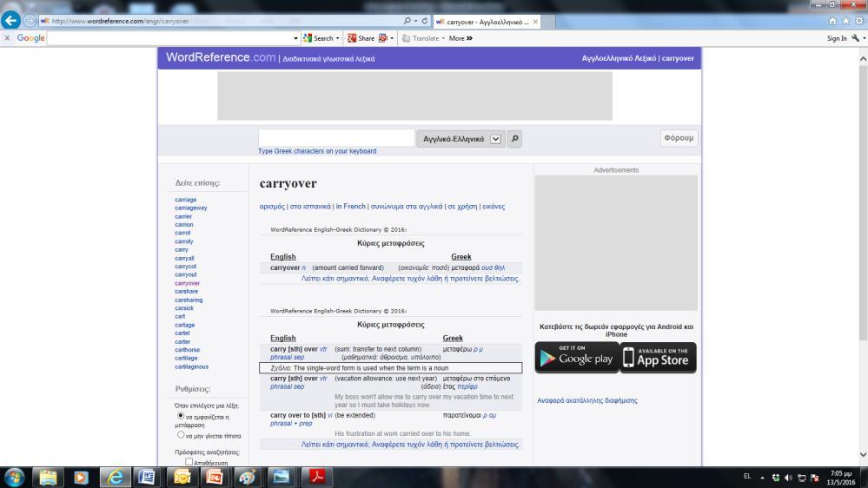Screen dimensions: 868x488
Task: Close the Google toolbar with its X
Action: click(x=7, y=38)
